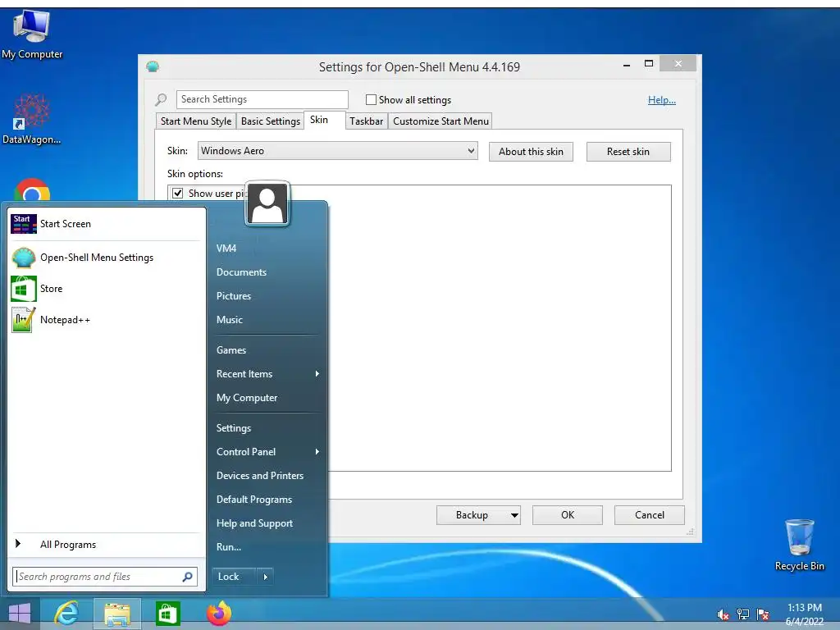Viewport: 840px width, 630px height.
Task: Open Internet Explorer from the taskbar
Action: [67, 614]
